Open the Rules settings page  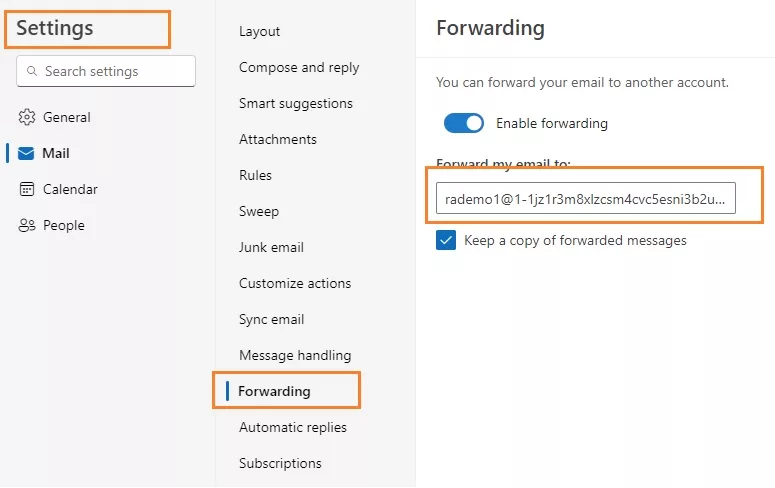point(255,175)
